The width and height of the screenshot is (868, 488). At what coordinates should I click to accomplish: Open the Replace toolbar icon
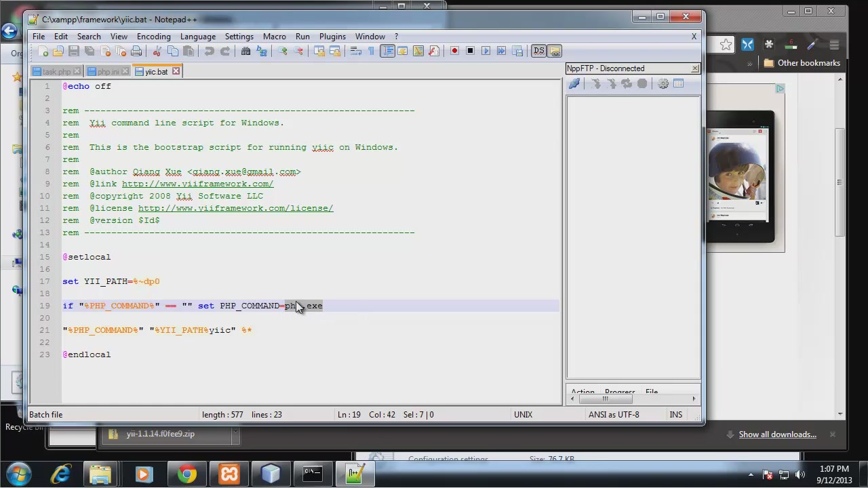tap(261, 52)
